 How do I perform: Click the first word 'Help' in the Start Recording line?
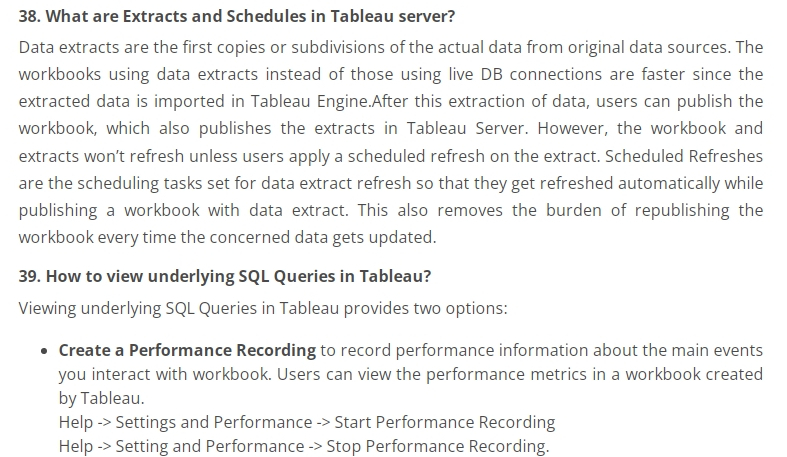point(76,422)
